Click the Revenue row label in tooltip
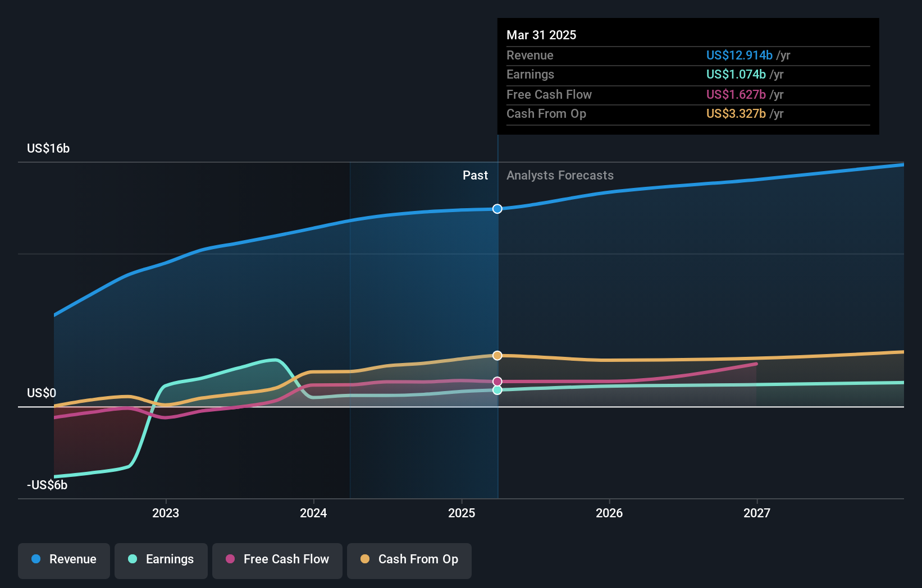Image resolution: width=922 pixels, height=588 pixels. coord(530,55)
